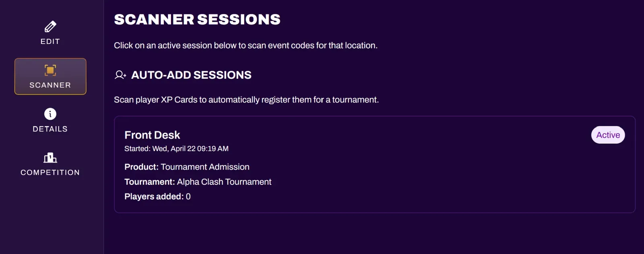Click the Auto-Add Sessions section heading

[x=191, y=75]
